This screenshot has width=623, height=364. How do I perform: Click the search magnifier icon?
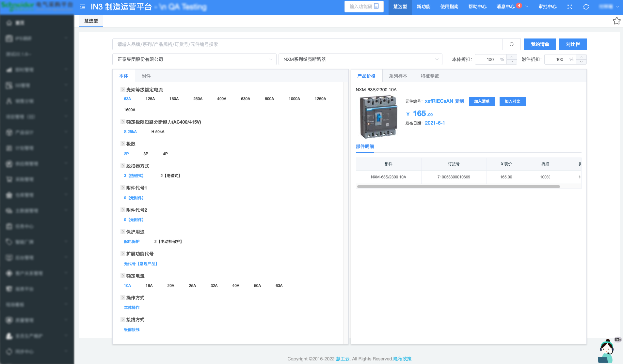click(512, 44)
